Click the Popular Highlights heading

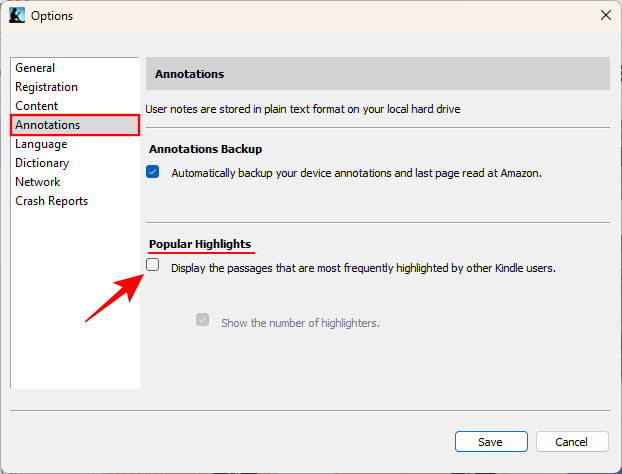[200, 244]
